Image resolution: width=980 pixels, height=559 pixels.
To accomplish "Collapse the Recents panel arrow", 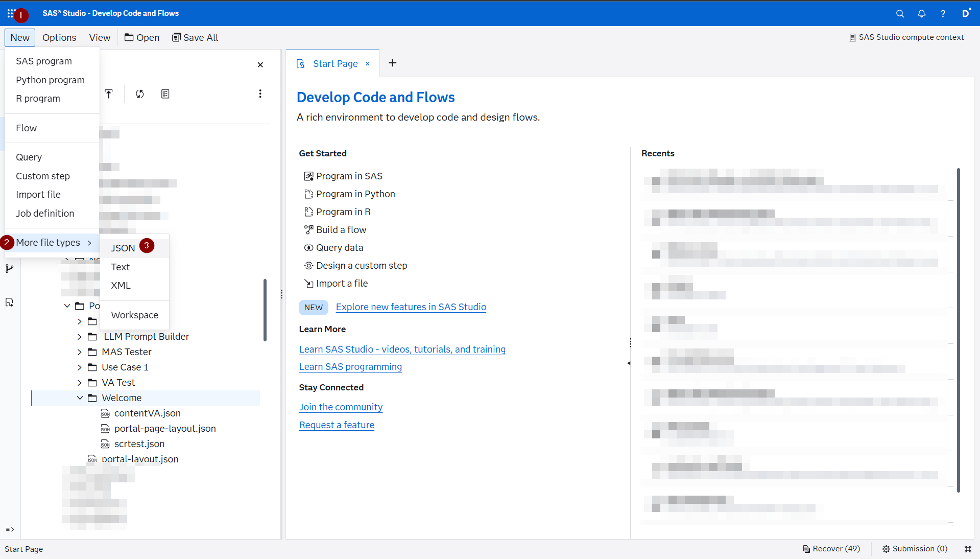I will click(629, 363).
